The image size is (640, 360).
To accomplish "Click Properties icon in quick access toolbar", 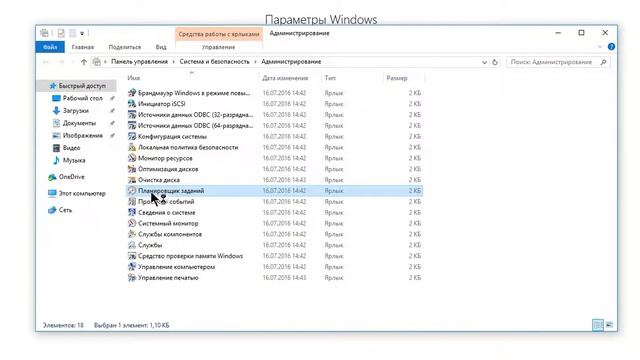I will (61, 33).
